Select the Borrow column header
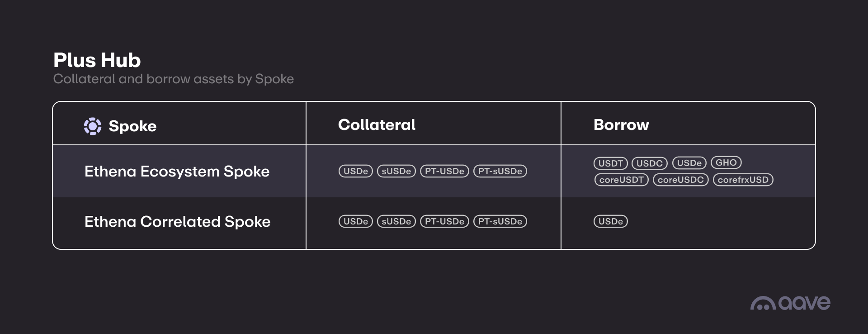Screen dimensions: 868x334 click(x=621, y=125)
